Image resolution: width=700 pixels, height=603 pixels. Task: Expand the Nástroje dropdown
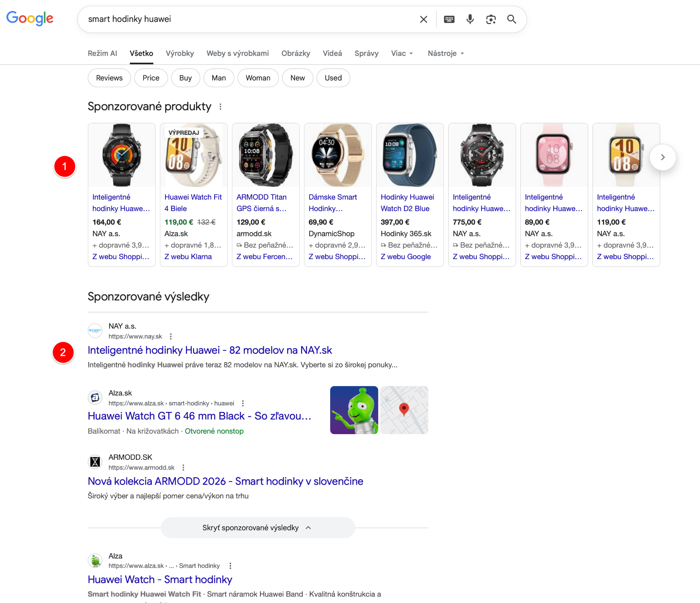click(446, 53)
